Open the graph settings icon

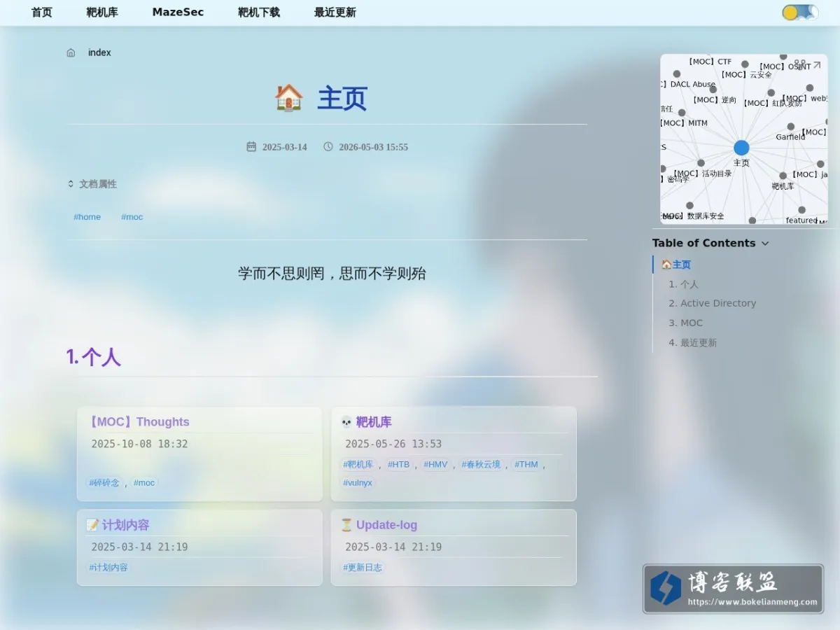(x=800, y=65)
